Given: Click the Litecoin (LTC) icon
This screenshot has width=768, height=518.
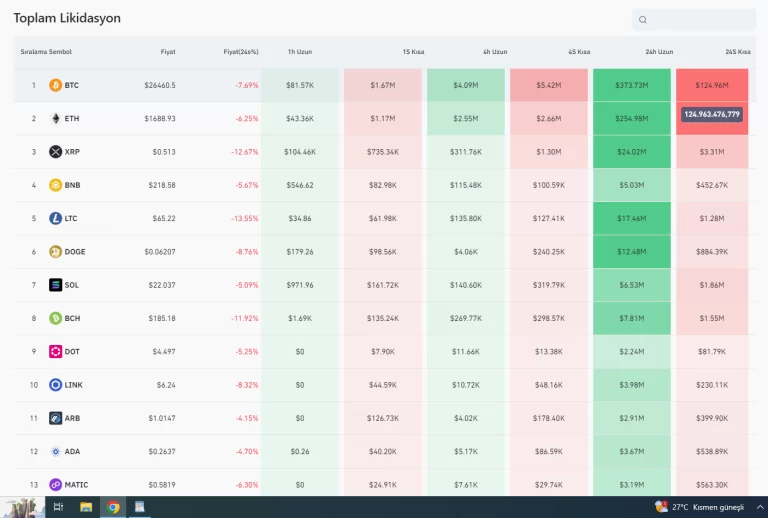Looking at the screenshot, I should (56, 218).
